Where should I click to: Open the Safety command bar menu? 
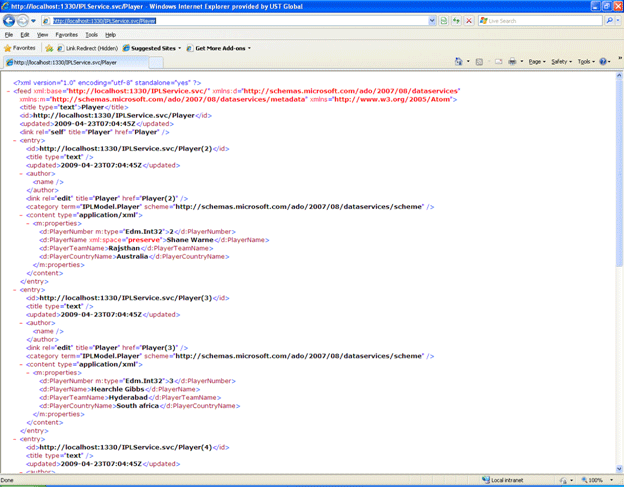(562, 61)
